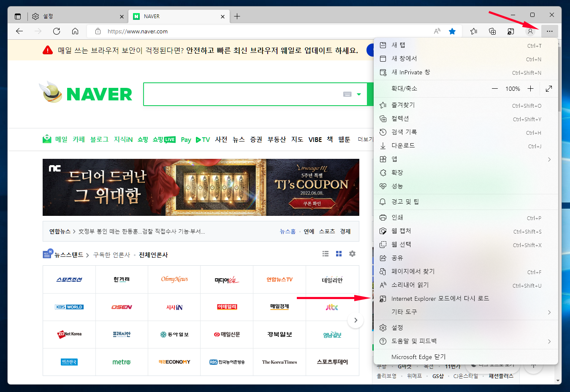This screenshot has height=392, width=570.
Task: Click the profile avatar icon in toolbar
Action: (530, 31)
